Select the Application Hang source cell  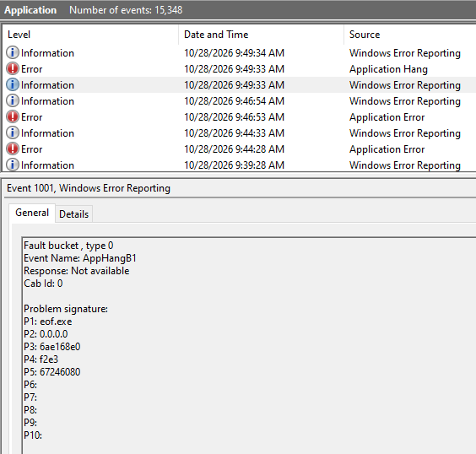pyautogui.click(x=388, y=69)
